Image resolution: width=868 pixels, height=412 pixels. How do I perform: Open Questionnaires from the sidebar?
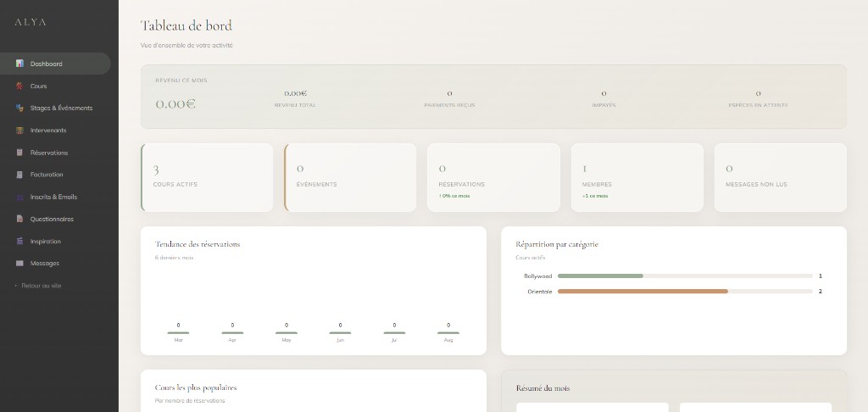click(x=55, y=219)
